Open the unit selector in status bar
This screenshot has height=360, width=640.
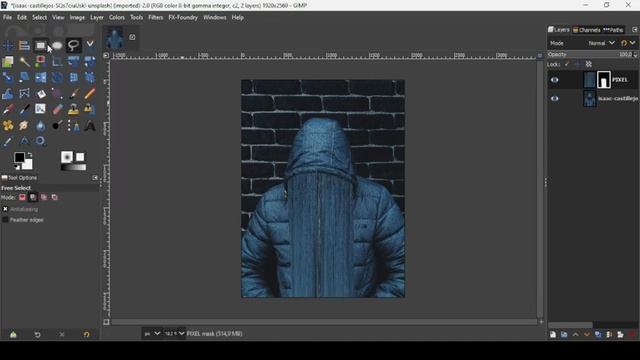152,334
